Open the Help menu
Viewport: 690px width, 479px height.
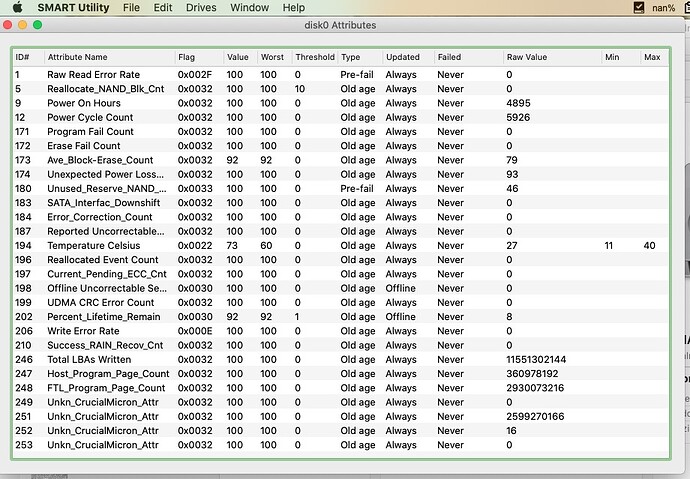(x=294, y=7)
